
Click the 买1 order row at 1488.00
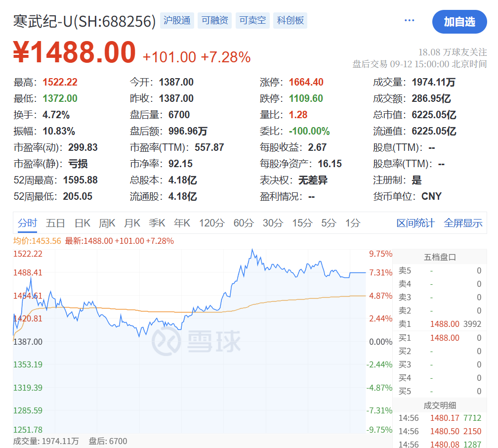point(440,338)
